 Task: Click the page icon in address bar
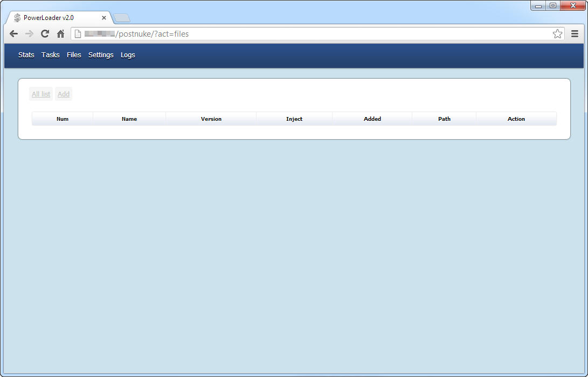coord(78,34)
